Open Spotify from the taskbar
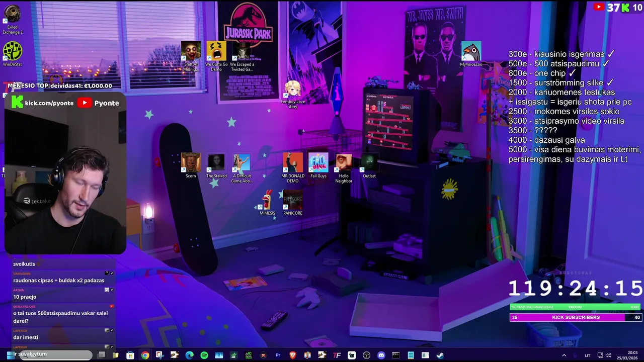Image resolution: width=644 pixels, height=362 pixels. 204,355
